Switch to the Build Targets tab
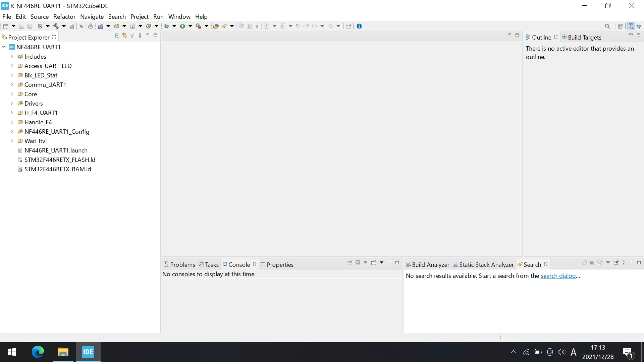 (x=582, y=37)
